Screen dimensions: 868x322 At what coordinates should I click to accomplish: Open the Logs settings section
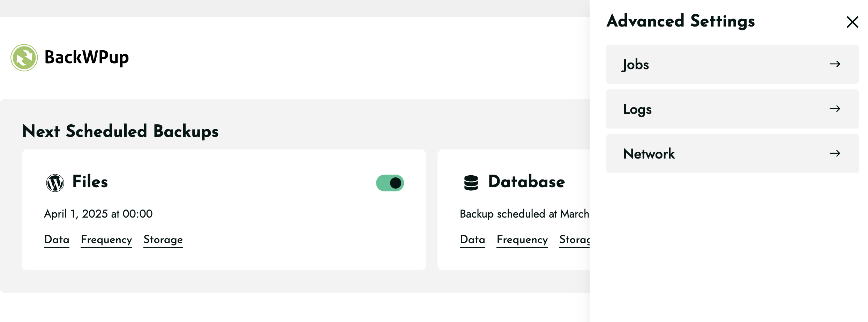pyautogui.click(x=732, y=109)
